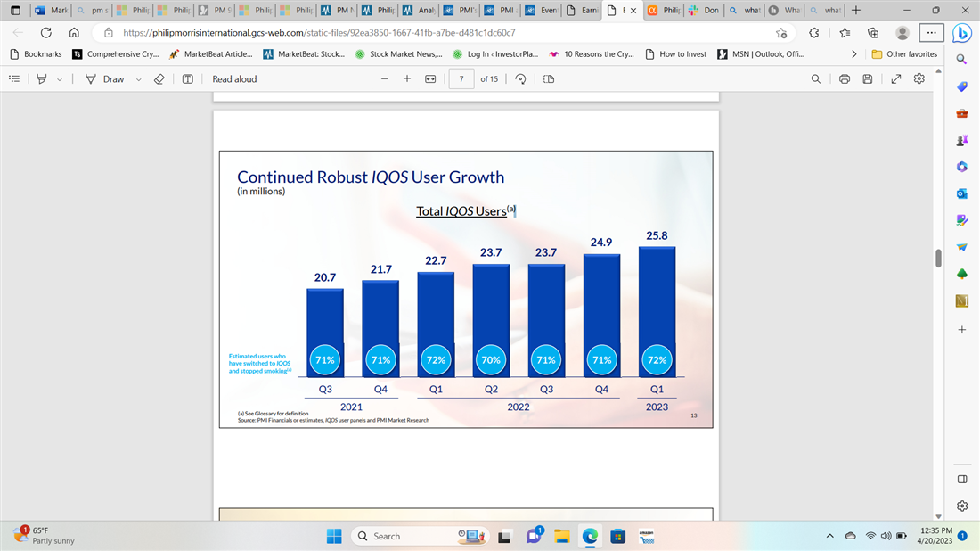Toggle the page view layout
The image size is (980, 551).
[x=549, y=78]
